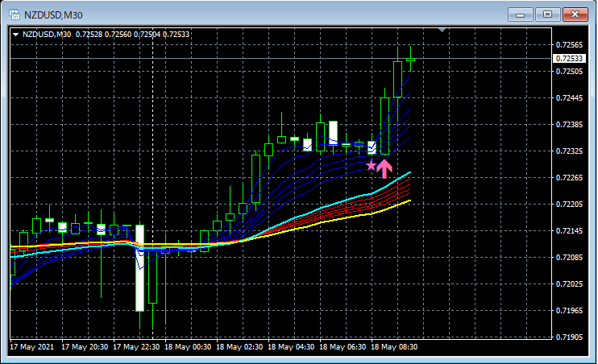The image size is (598, 364).
Task: Click the chart window icon in title bar
Action: coord(15,14)
